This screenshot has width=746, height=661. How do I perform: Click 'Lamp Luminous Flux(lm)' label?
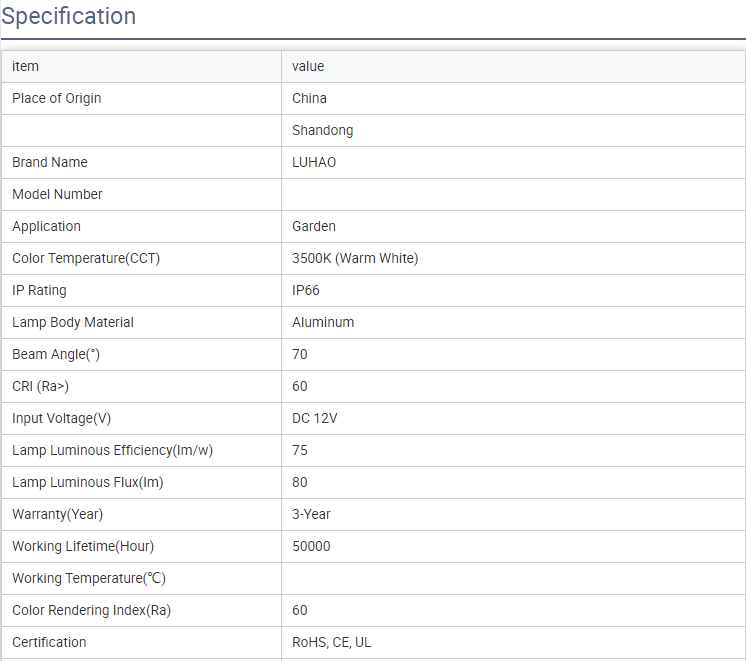pos(88,483)
